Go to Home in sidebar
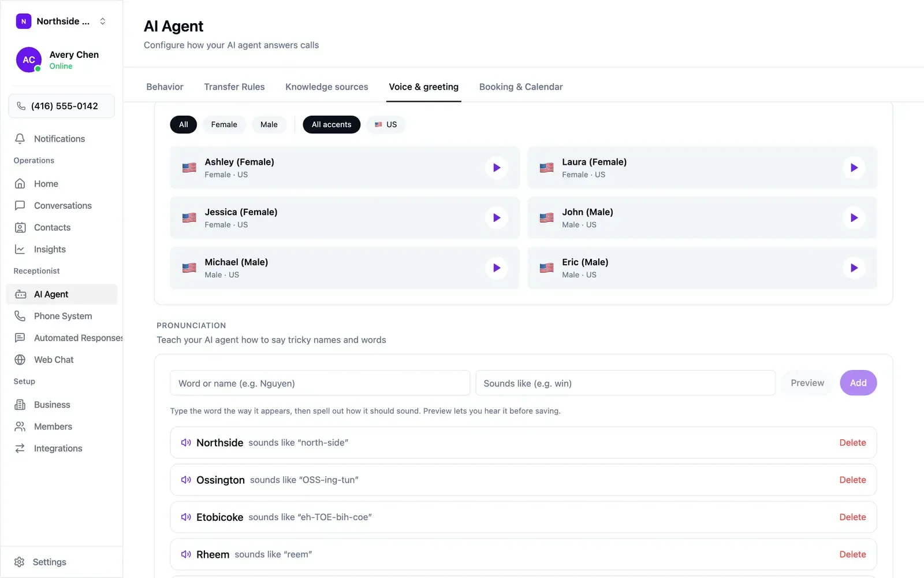The height and width of the screenshot is (578, 924). (61, 184)
